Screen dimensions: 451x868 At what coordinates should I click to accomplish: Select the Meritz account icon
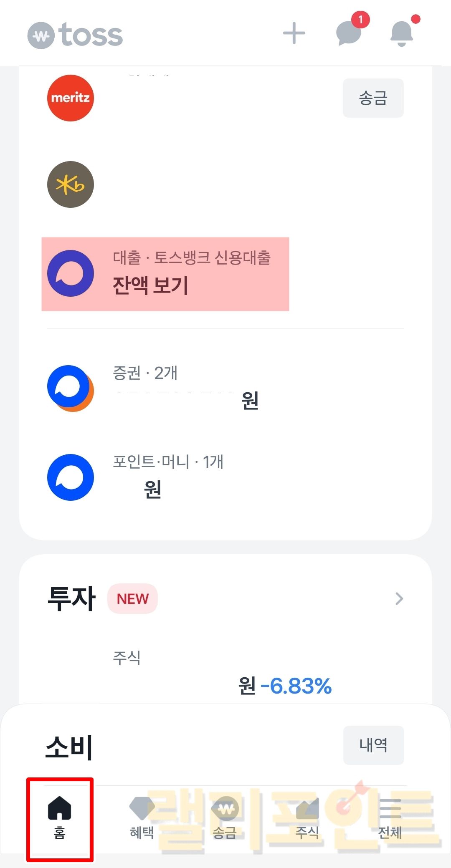pyautogui.click(x=71, y=98)
